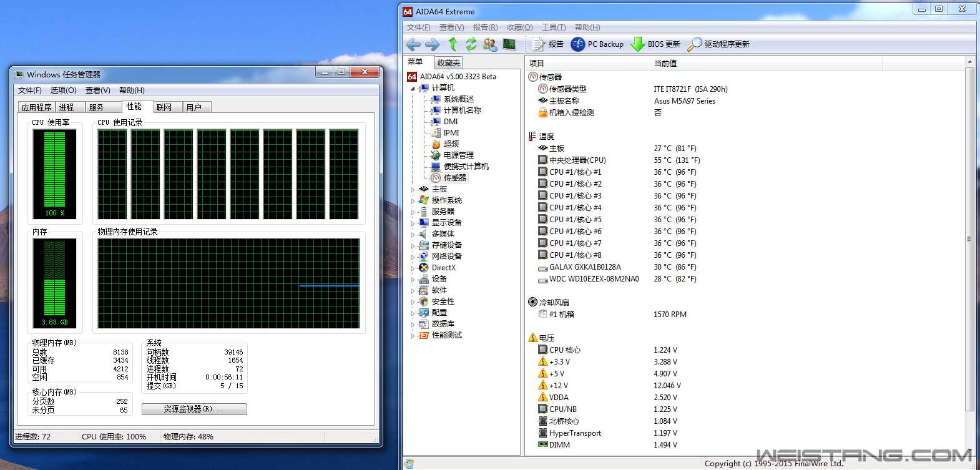
Task: Click 资源监视器(R)... button in Task Manager
Action: pyautogui.click(x=194, y=409)
